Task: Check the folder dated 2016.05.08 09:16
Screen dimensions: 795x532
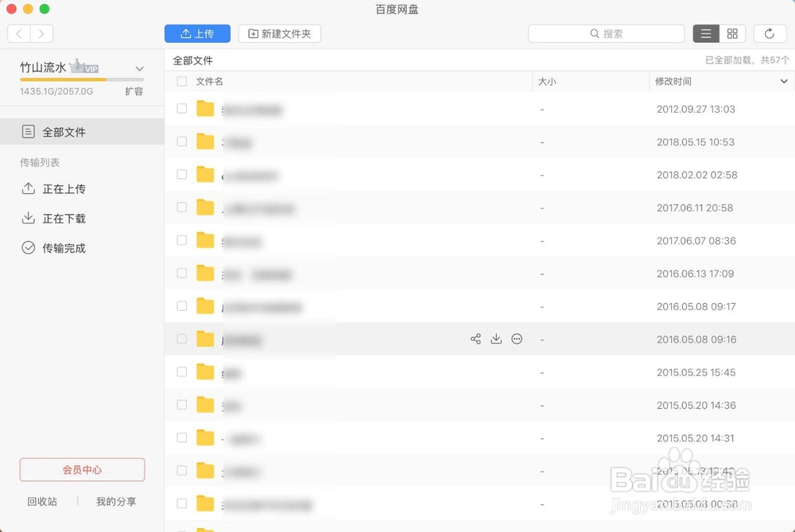Action: coord(181,339)
